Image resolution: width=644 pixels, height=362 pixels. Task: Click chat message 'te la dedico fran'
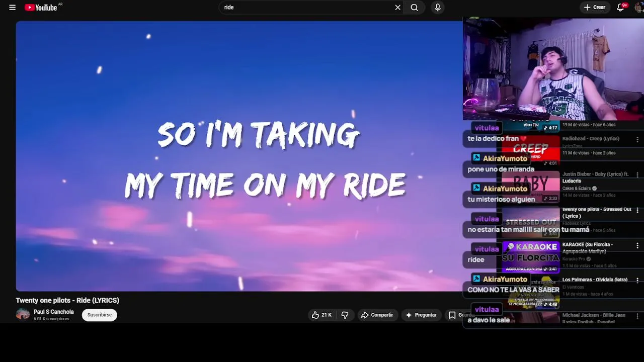497,139
